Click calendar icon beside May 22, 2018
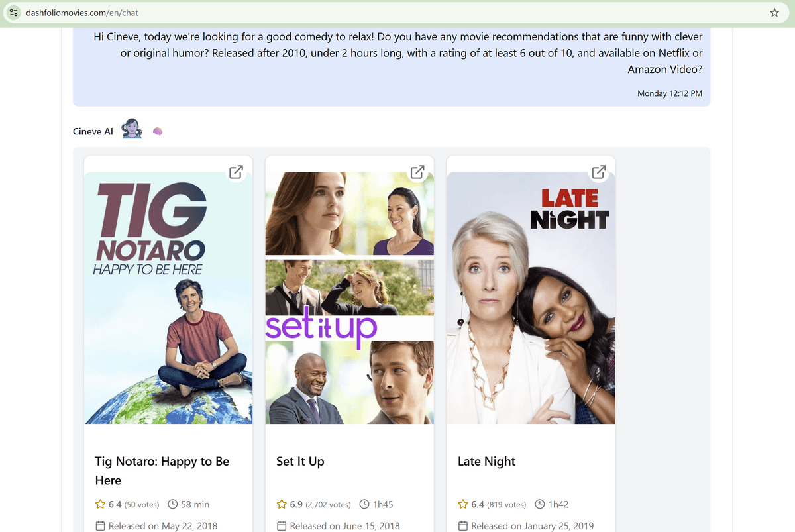The image size is (795, 532). (101, 526)
